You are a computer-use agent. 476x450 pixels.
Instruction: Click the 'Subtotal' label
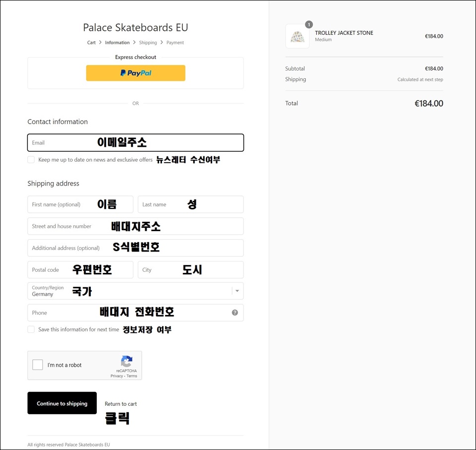click(295, 68)
